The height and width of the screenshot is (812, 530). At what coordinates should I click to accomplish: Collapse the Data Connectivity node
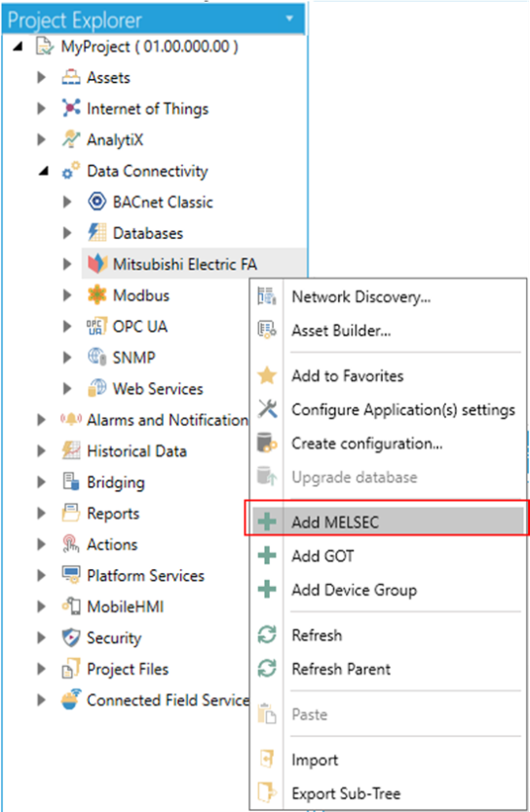pyautogui.click(x=44, y=171)
